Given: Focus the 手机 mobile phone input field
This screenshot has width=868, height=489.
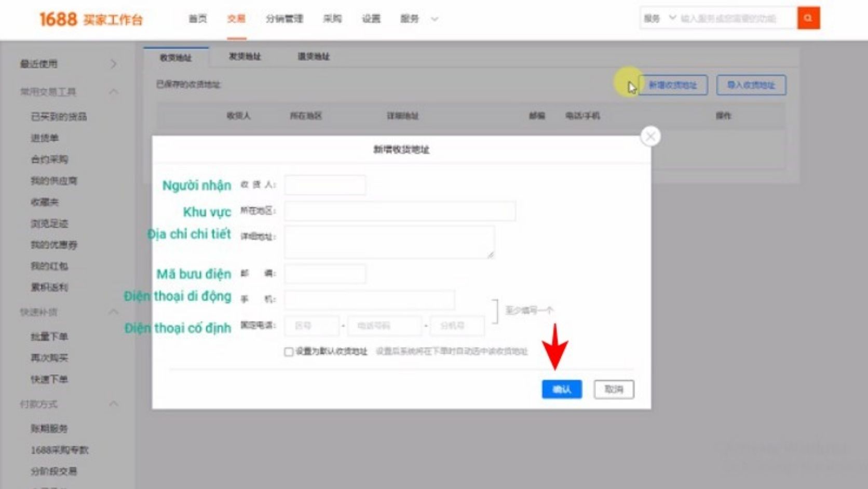Looking at the screenshot, I should [370, 300].
